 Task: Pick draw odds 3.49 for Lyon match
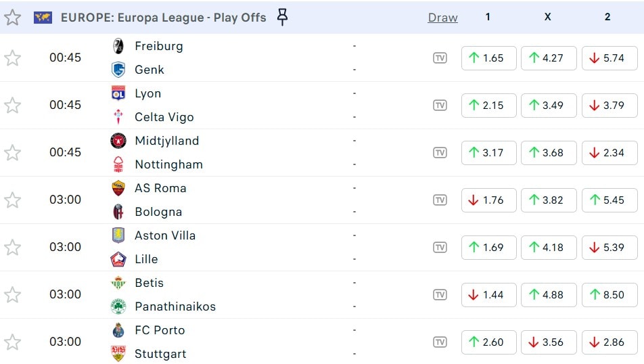click(x=548, y=106)
